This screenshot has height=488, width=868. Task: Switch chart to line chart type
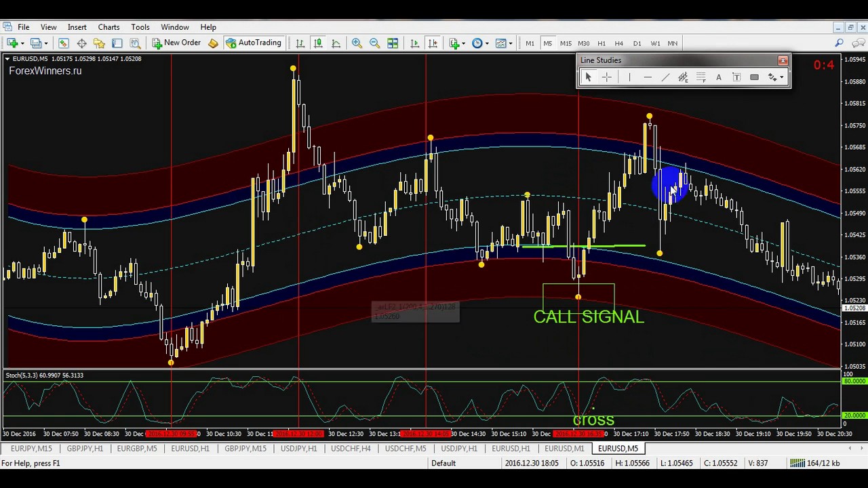(x=336, y=43)
